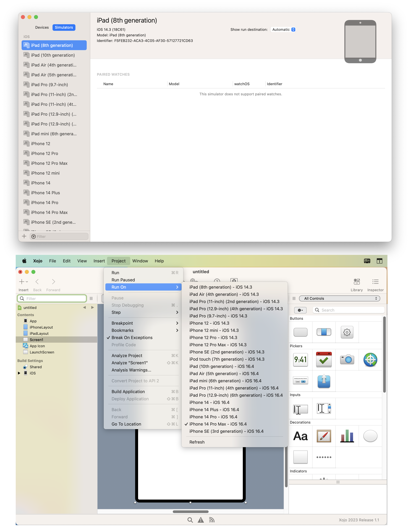This screenshot has height=532, width=410.
Task: Click the messages feed icon in status bar
Action: tap(211, 520)
